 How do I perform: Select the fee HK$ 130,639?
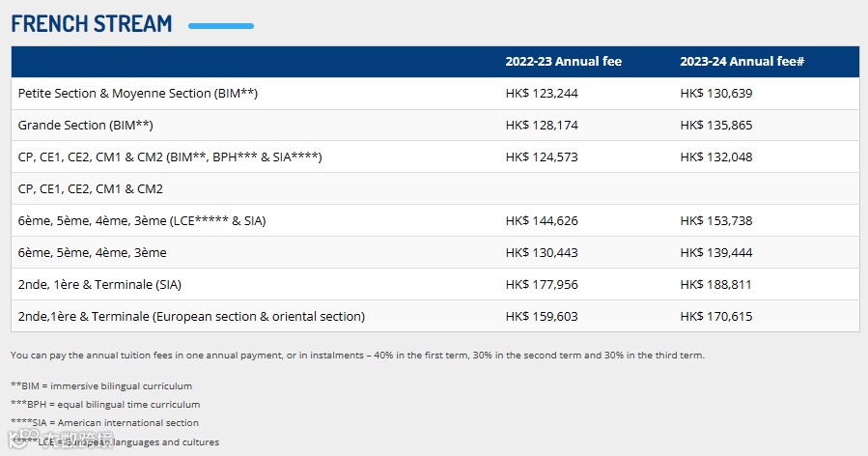(716, 93)
